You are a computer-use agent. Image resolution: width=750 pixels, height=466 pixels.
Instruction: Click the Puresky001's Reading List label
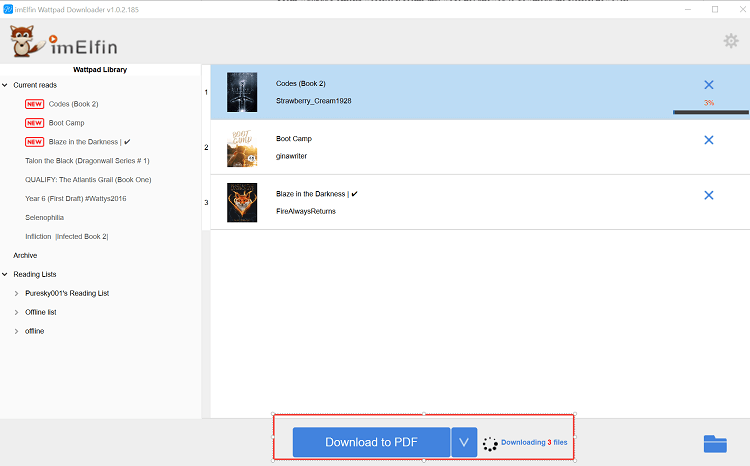point(67,293)
